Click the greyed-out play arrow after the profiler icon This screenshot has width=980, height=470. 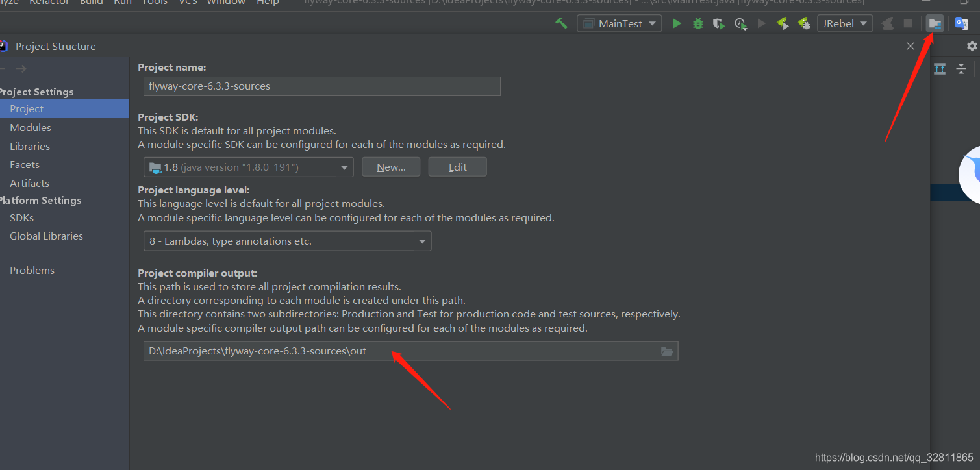[x=761, y=23]
